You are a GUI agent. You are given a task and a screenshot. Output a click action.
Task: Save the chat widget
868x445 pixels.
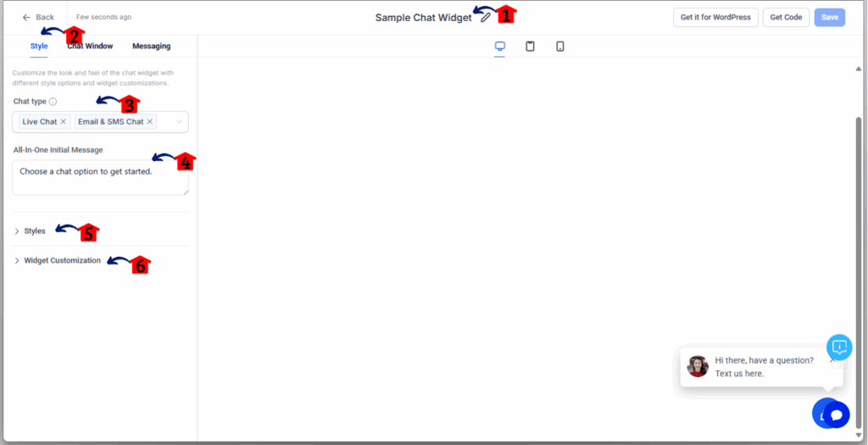(x=830, y=17)
